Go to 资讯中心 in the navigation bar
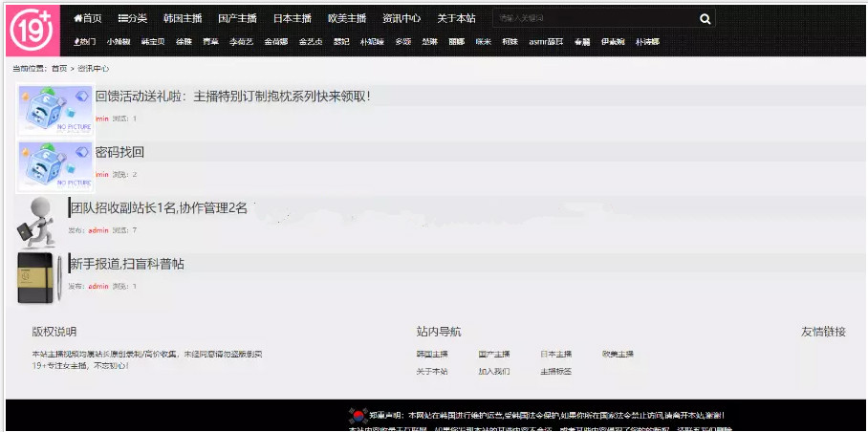Screen dimensions: 868x432 tap(401, 18)
